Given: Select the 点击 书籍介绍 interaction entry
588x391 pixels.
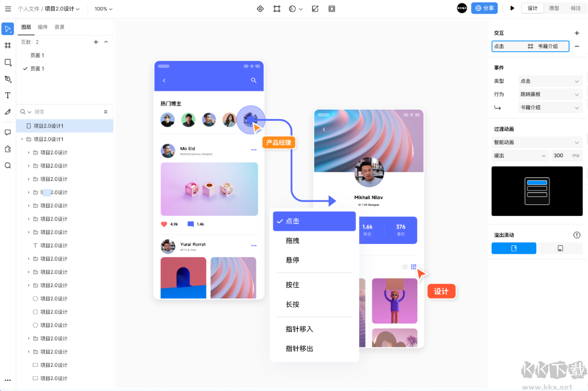Looking at the screenshot, I should pos(531,47).
